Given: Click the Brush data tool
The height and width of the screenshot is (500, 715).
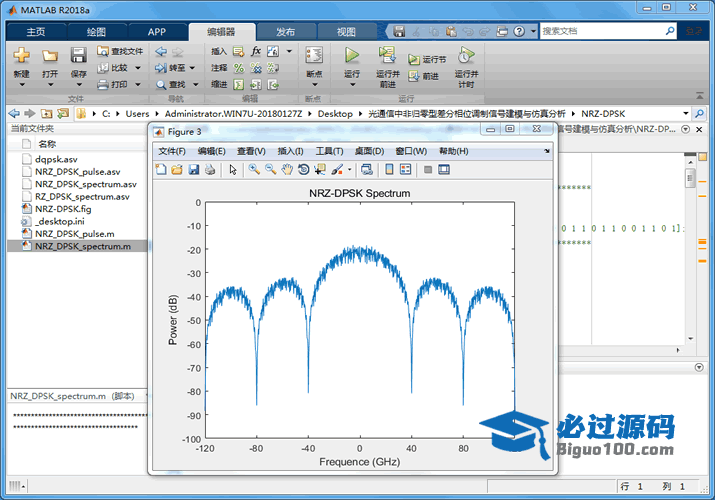Looking at the screenshot, I should [x=337, y=170].
